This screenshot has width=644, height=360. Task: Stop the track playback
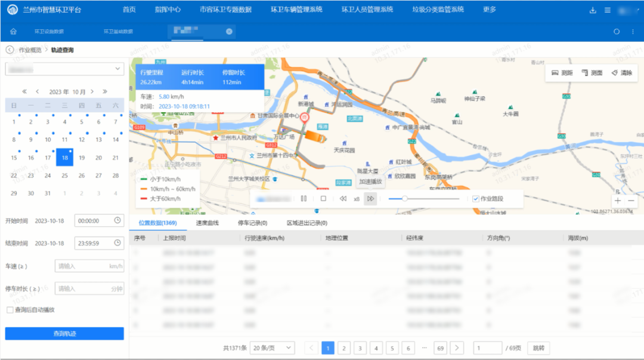point(323,199)
